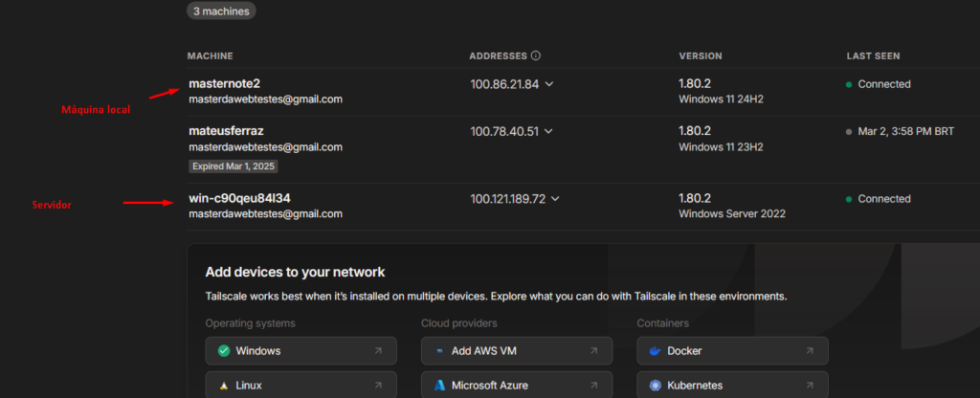980x398 pixels.
Task: Click the Kubernetes wheel icon
Action: point(655,386)
